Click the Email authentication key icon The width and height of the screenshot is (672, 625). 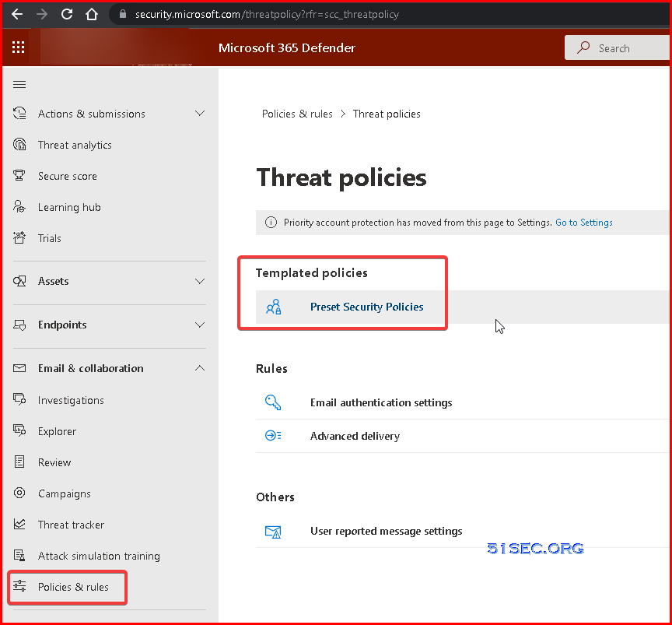tap(273, 402)
